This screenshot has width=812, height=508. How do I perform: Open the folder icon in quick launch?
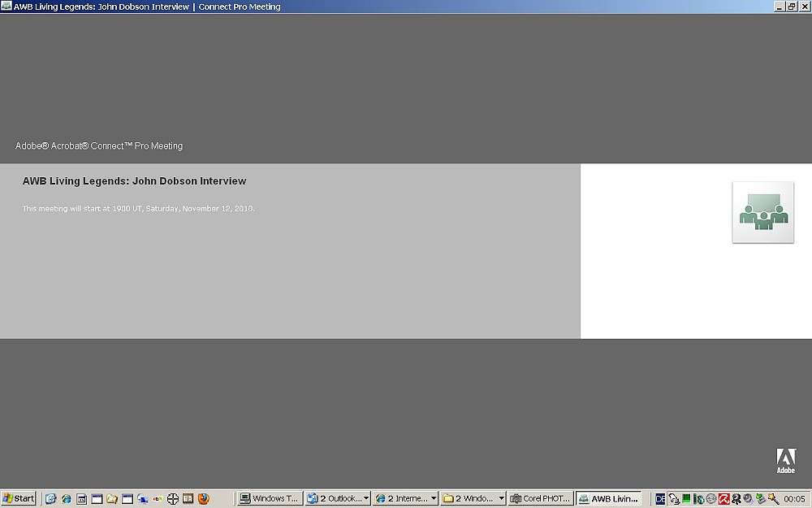(112, 499)
